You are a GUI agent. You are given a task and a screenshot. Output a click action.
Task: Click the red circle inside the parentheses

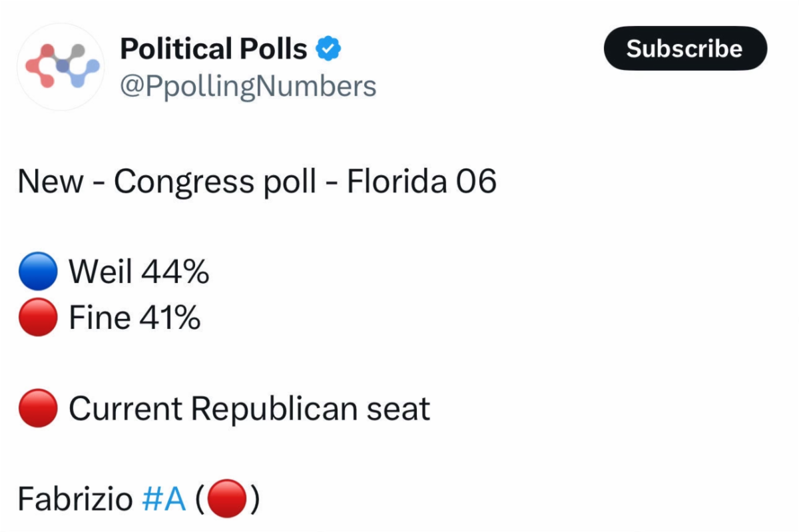pyautogui.click(x=228, y=499)
